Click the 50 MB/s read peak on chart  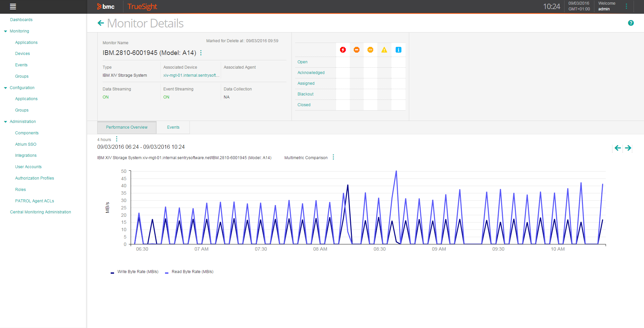[396, 171]
